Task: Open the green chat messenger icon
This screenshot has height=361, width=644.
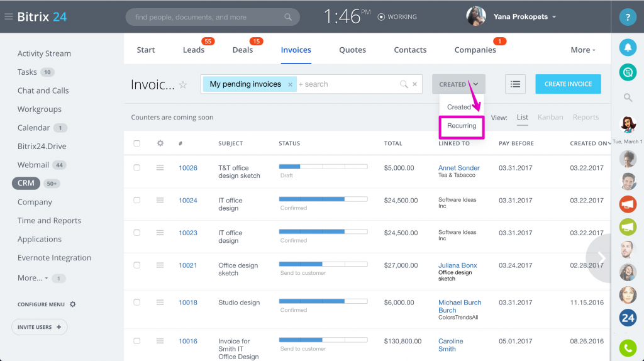Action: [628, 73]
